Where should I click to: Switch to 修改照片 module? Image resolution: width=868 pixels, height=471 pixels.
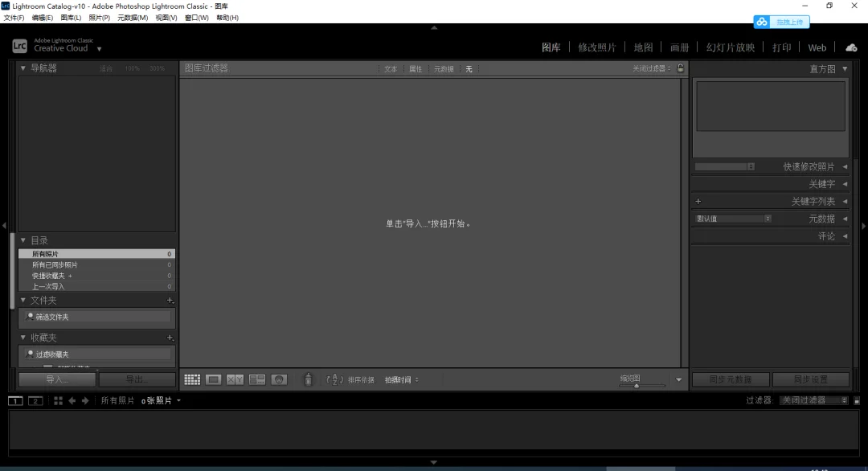coord(596,47)
